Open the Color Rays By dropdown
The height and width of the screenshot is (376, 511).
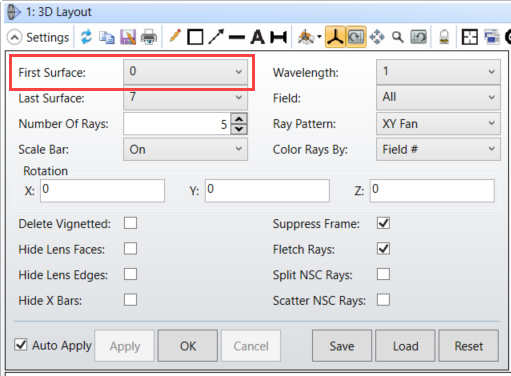438,149
